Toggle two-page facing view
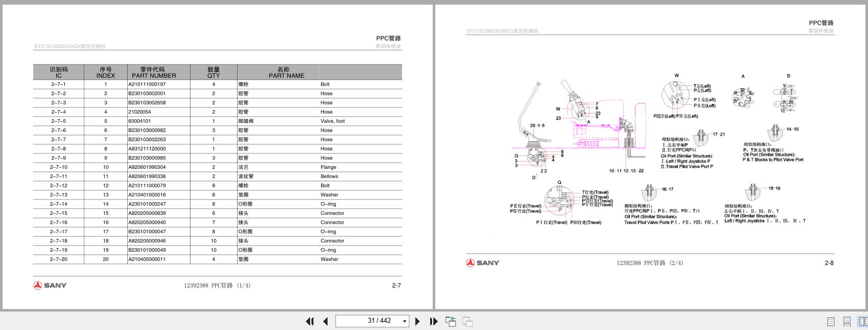Screen dimensions: 868x330 [863, 322]
